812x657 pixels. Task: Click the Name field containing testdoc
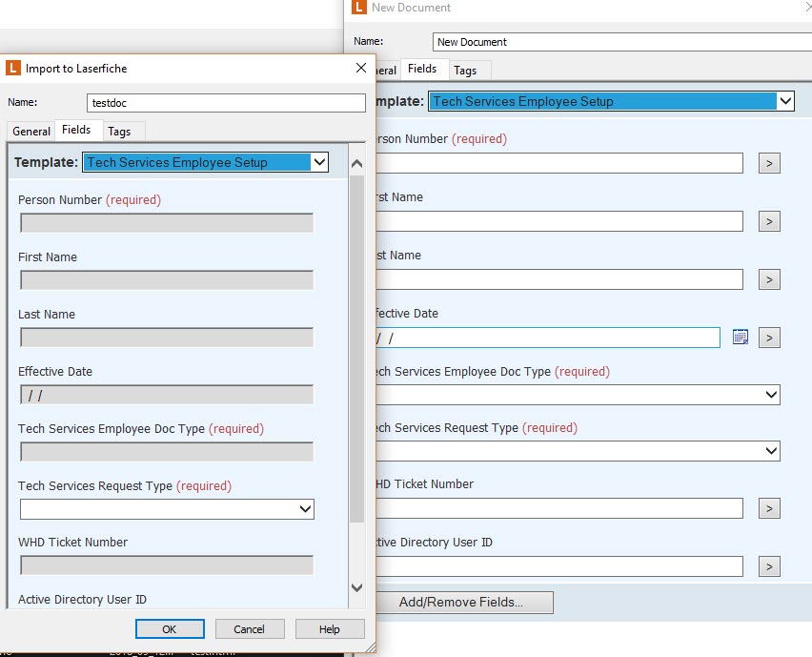[x=225, y=103]
